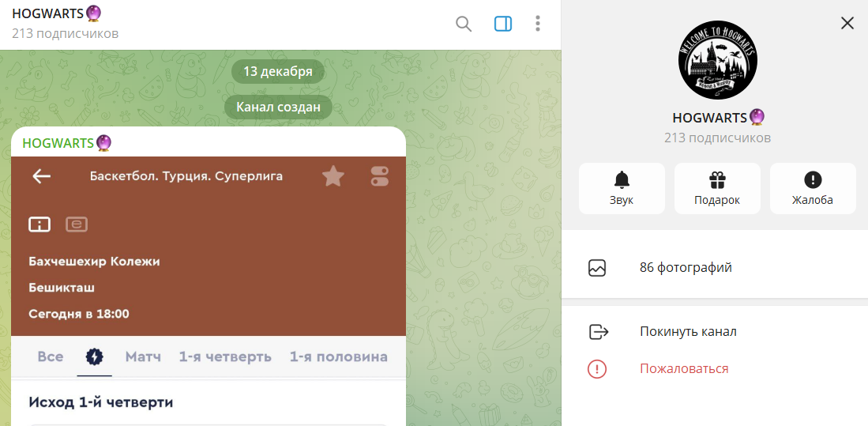Click the favorite star icon in the image
The image size is (868, 426).
click(x=333, y=176)
